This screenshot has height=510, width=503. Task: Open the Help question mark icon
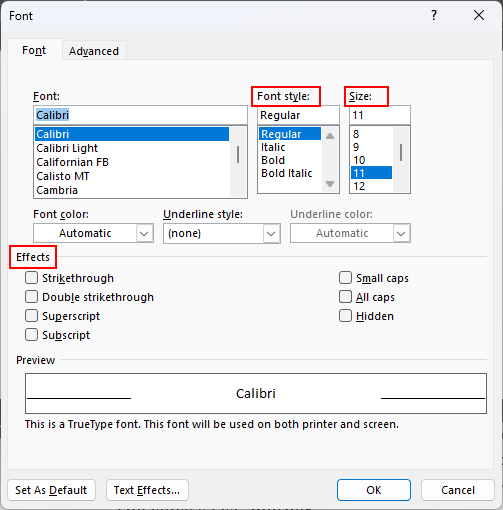point(434,15)
